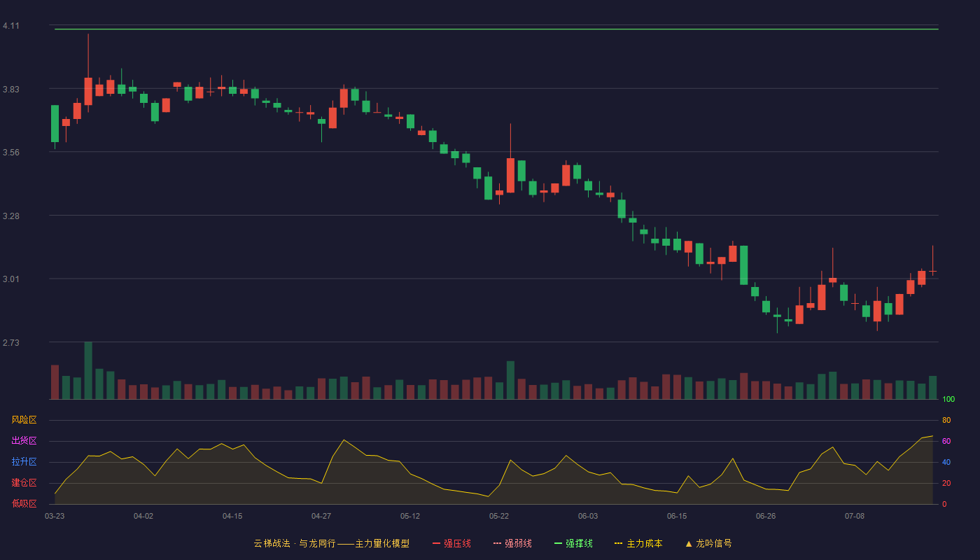Select the 低吸区 zone label
The width and height of the screenshot is (980, 560).
tap(24, 503)
